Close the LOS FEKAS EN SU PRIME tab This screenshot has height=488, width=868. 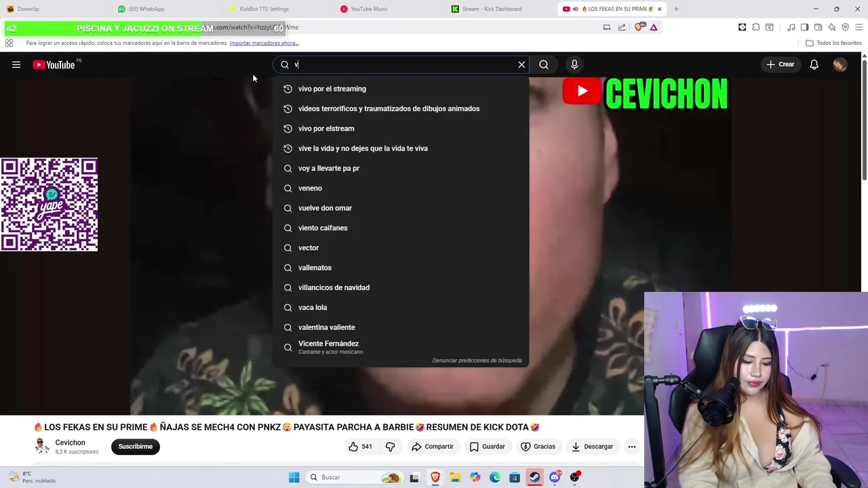click(x=659, y=9)
